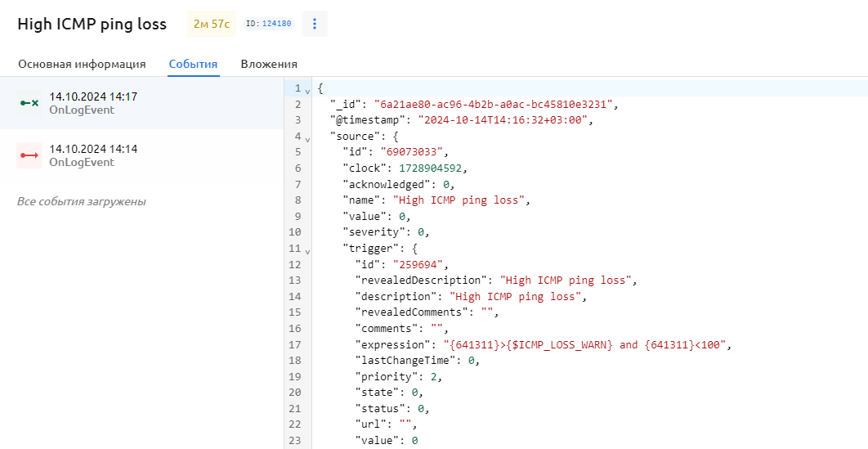Click the red problem event icon
868x449 pixels.
click(x=29, y=155)
